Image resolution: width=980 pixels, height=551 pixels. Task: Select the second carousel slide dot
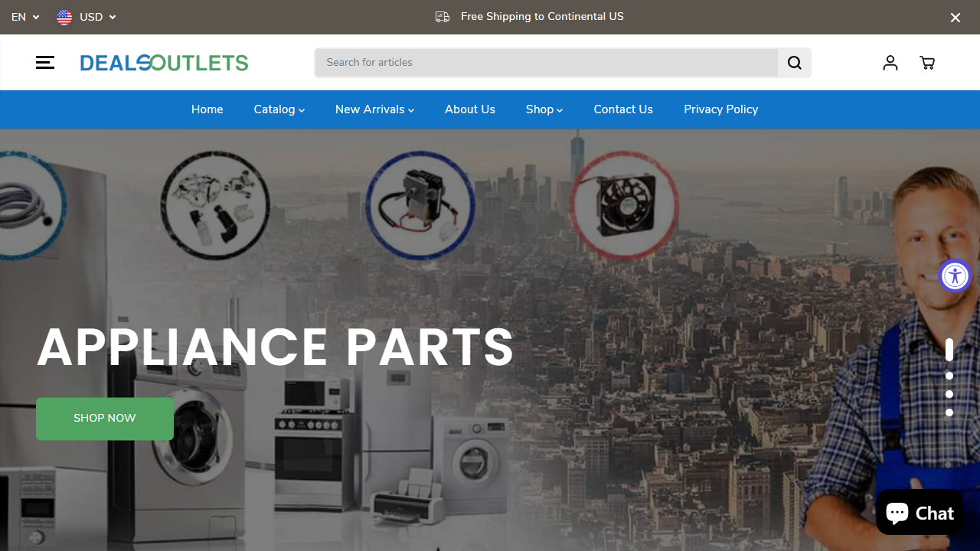[x=949, y=375]
